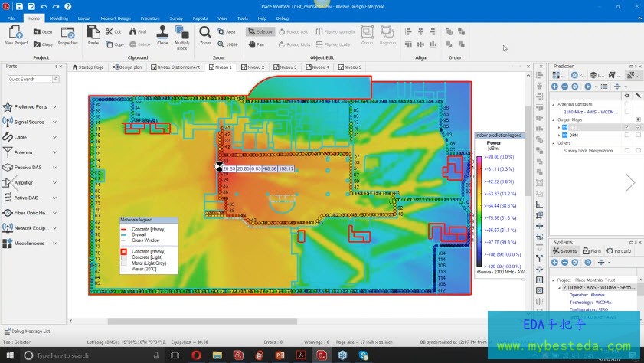
Task: Click the red Concrete [Heavy] legend swatch
Action: point(125,251)
